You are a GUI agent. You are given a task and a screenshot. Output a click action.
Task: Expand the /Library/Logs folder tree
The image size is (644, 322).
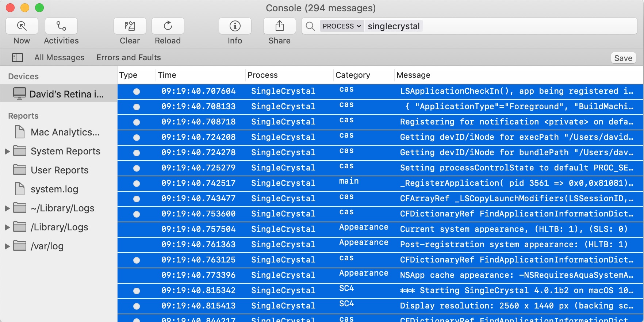(x=7, y=227)
